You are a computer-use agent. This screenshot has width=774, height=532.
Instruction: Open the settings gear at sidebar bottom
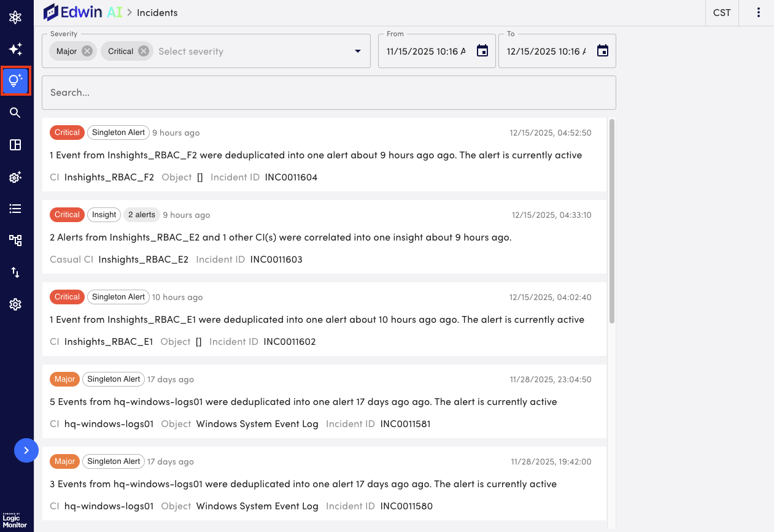15,304
